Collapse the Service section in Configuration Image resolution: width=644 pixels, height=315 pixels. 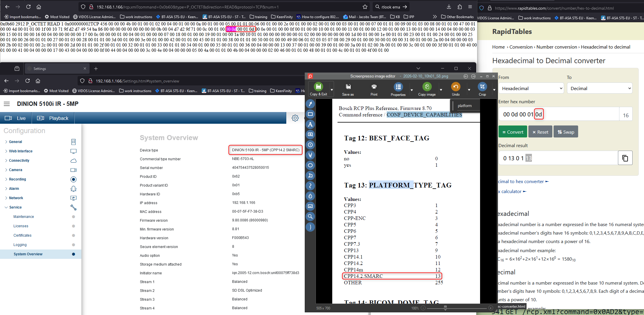click(15, 207)
